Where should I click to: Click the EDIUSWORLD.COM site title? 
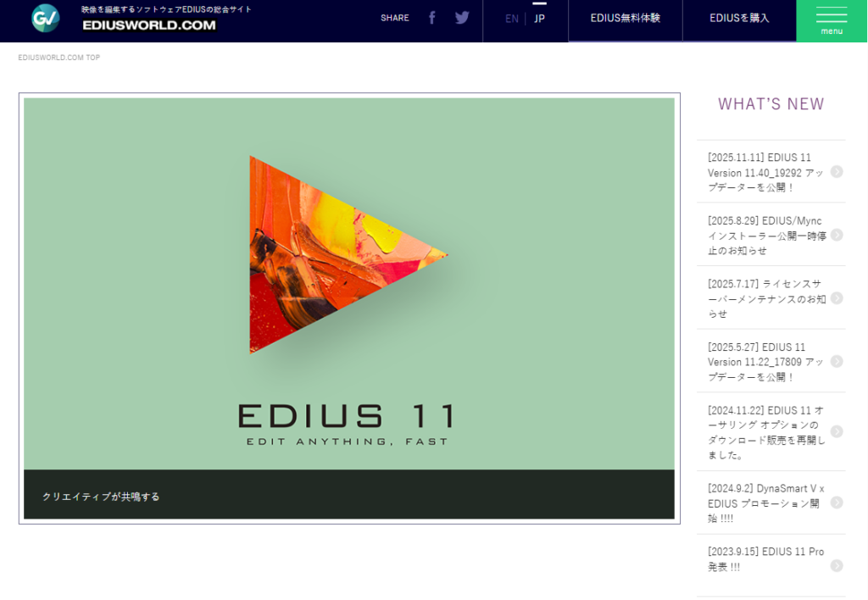(x=149, y=25)
